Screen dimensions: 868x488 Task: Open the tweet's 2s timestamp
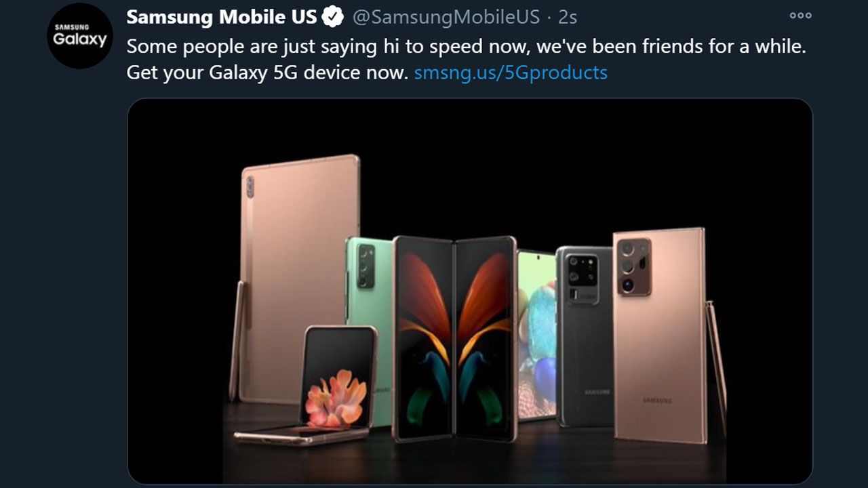pos(568,17)
